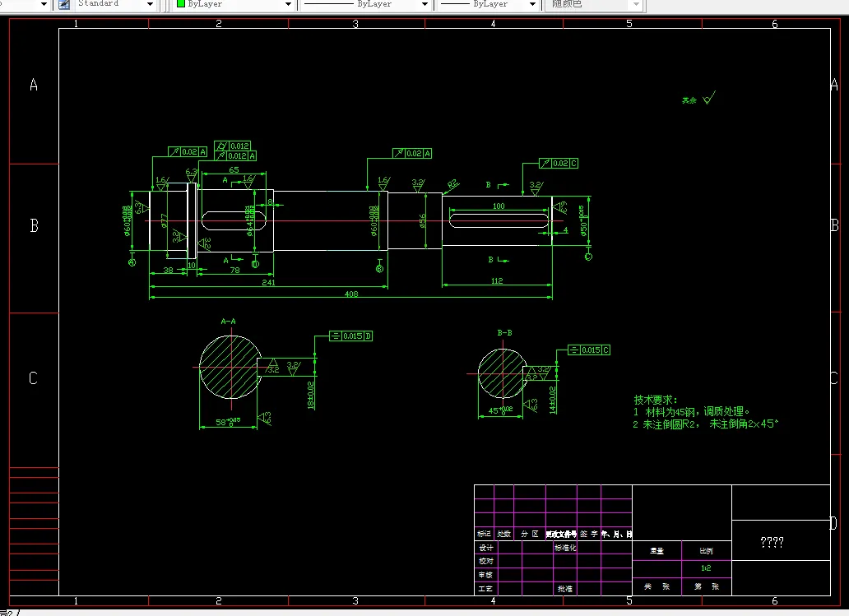This screenshot has height=616, width=849.
Task: Select the 78 dimension text
Action: pos(235,270)
